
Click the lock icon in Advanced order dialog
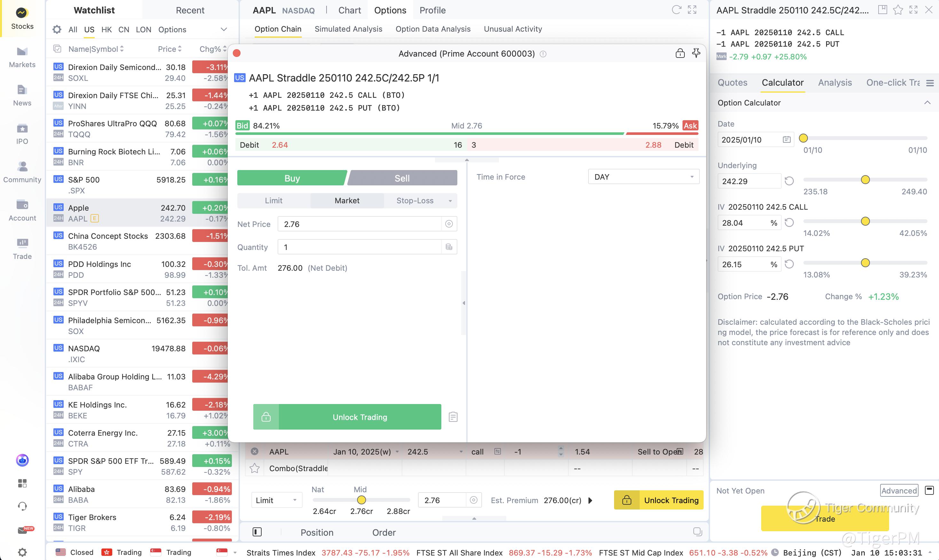pos(680,53)
